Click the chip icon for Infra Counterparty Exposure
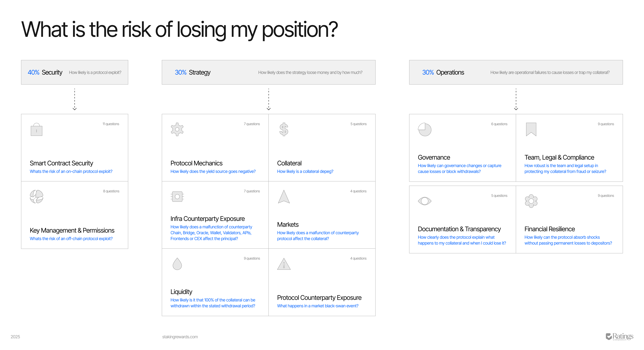The image size is (644, 350). pyautogui.click(x=177, y=197)
